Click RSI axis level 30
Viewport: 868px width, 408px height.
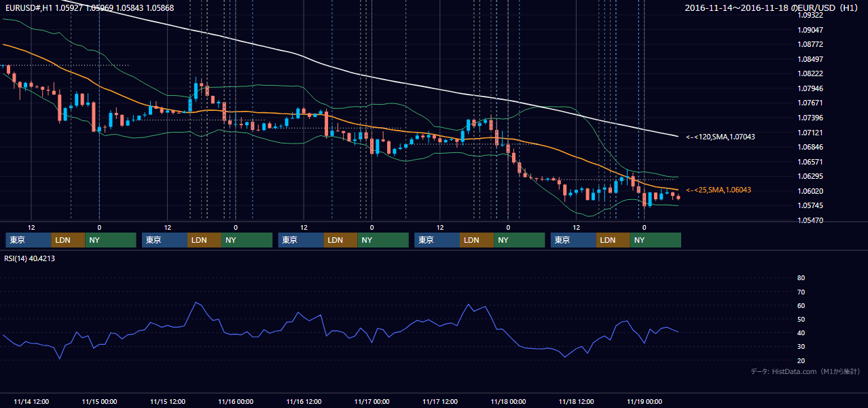(x=801, y=347)
